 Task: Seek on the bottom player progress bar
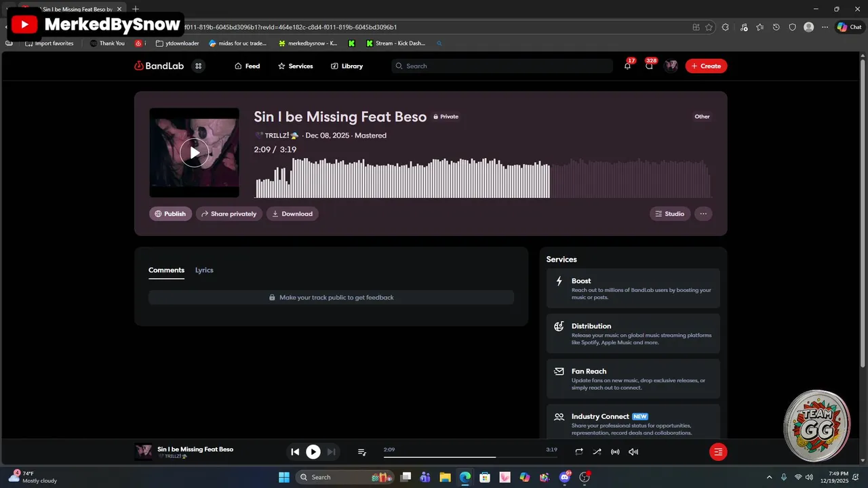470,457
